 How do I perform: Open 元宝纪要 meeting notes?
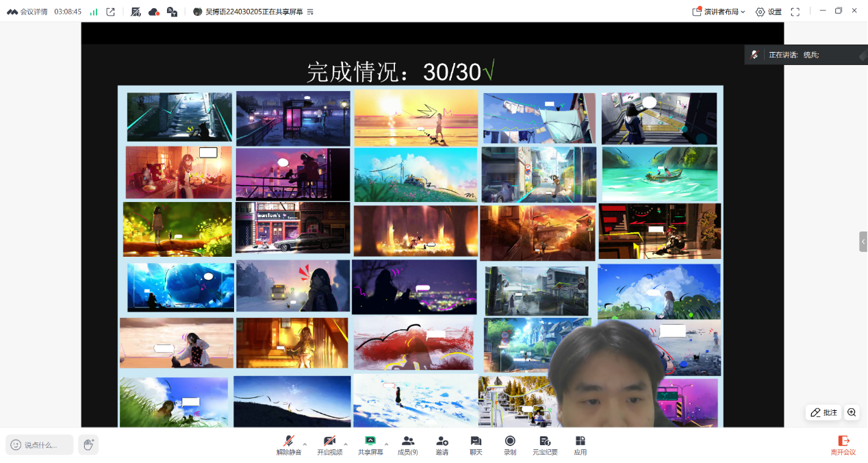[x=545, y=445]
